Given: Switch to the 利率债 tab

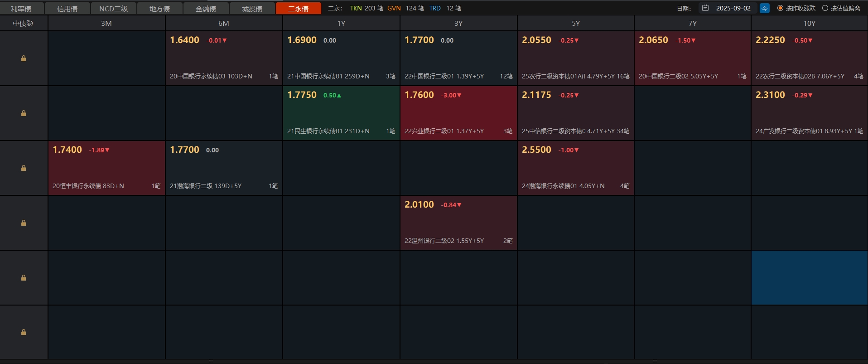Looking at the screenshot, I should coord(21,9).
